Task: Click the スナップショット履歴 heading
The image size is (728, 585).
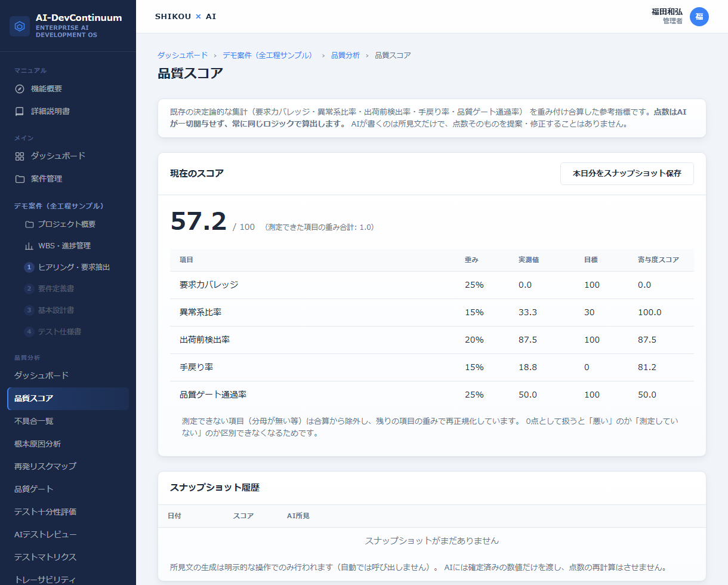Action: [x=215, y=488]
